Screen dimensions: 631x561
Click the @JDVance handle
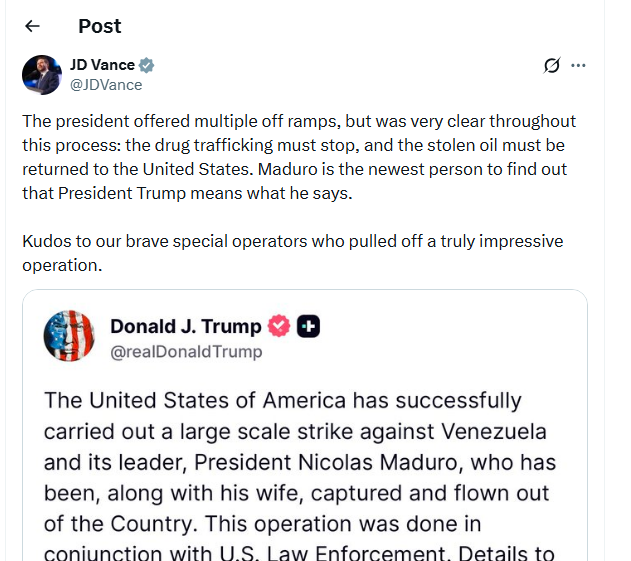(106, 85)
